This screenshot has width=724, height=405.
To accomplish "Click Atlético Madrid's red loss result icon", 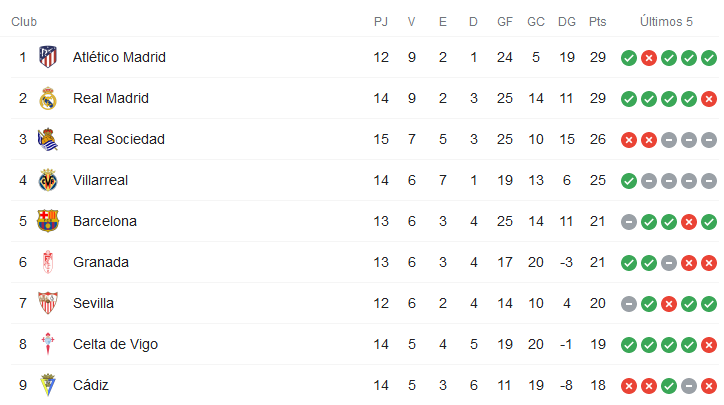I will click(x=648, y=58).
